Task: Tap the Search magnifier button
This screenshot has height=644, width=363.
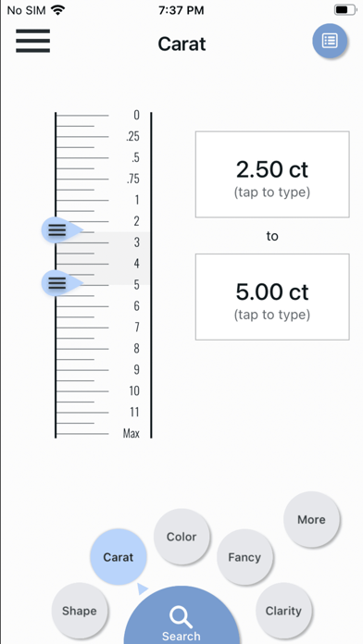Action: (x=181, y=617)
